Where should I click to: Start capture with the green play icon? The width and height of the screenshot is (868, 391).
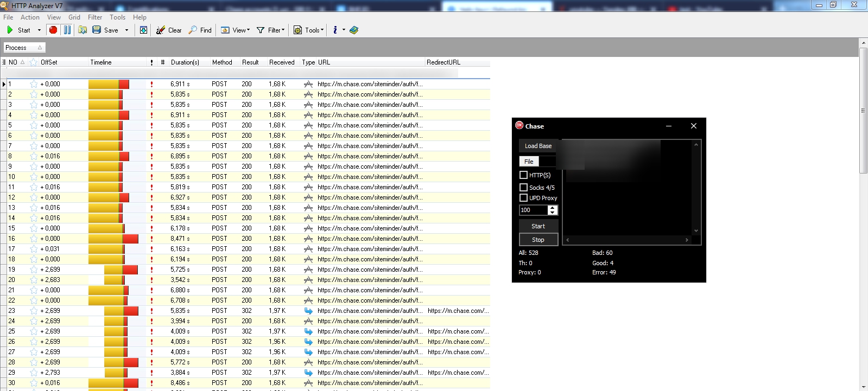[x=10, y=30]
